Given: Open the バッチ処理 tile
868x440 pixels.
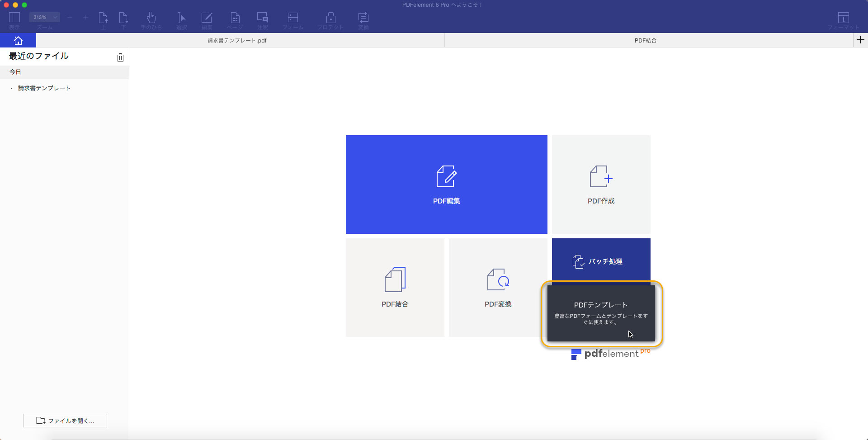Looking at the screenshot, I should pyautogui.click(x=601, y=261).
